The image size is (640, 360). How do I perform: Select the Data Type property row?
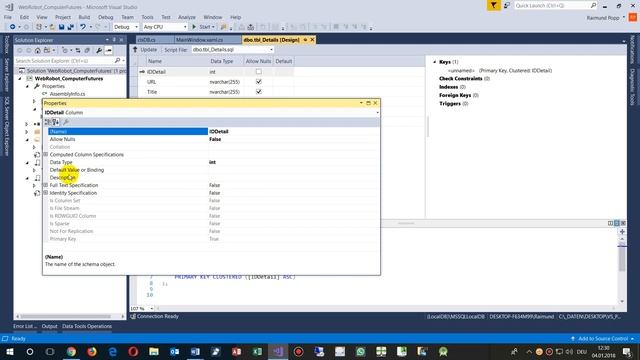click(211, 162)
